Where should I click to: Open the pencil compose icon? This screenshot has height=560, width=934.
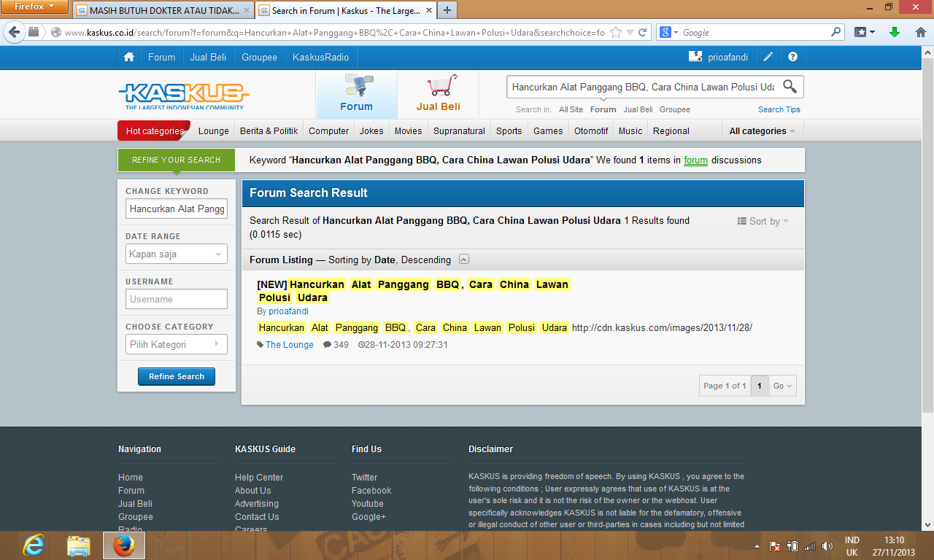(x=768, y=57)
